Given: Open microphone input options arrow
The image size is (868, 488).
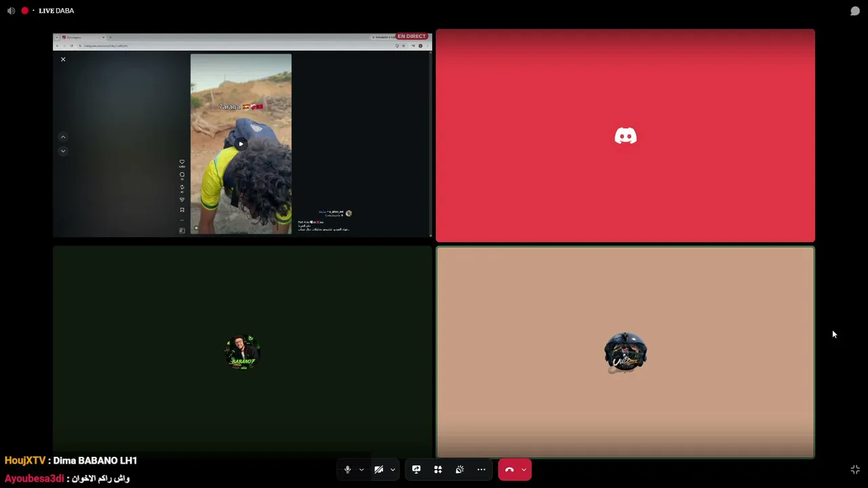Looking at the screenshot, I should click(361, 470).
